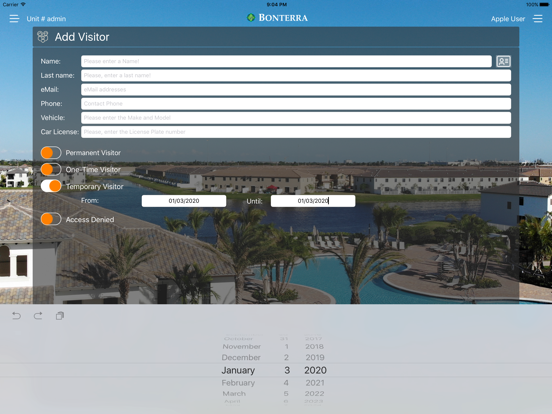Select year 2018 in the picker
The image size is (552, 414).
coord(314,346)
